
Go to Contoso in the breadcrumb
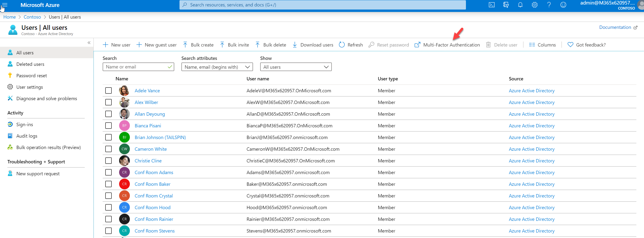(x=32, y=17)
